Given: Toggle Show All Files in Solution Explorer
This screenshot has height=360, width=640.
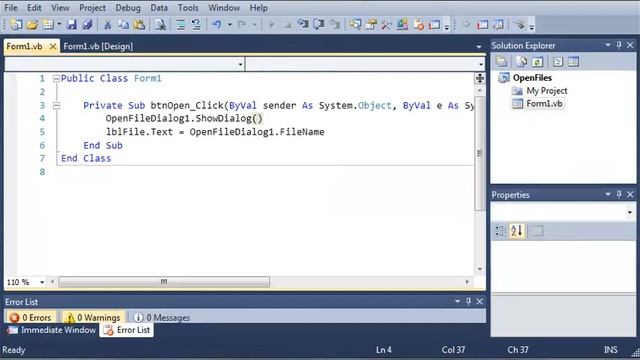Looking at the screenshot, I should click(x=522, y=62).
